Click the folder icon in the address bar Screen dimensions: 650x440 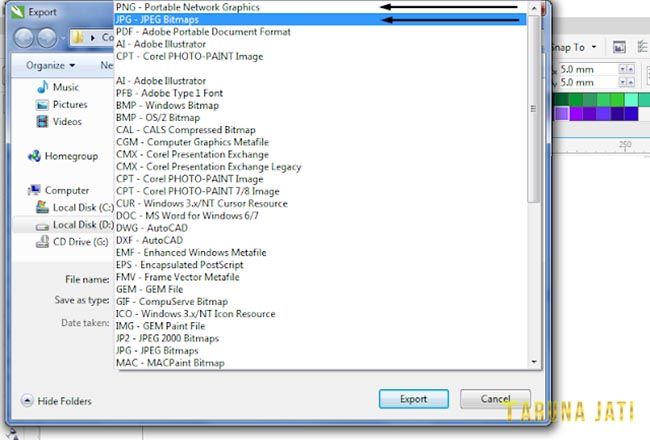[x=78, y=38]
